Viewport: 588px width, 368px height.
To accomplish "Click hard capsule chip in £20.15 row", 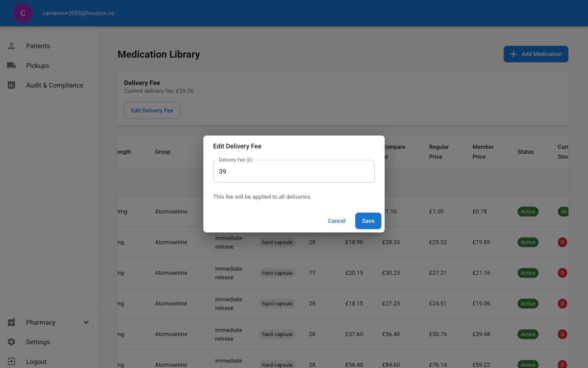I will [277, 273].
